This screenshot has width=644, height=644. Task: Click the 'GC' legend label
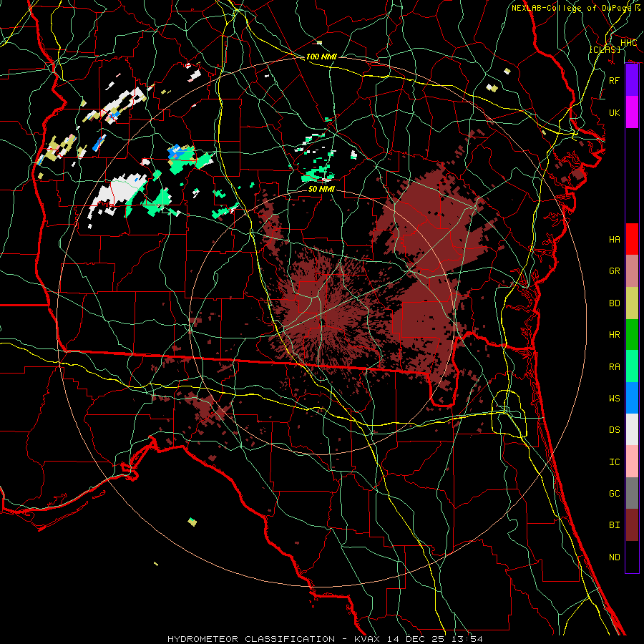pyautogui.click(x=614, y=494)
